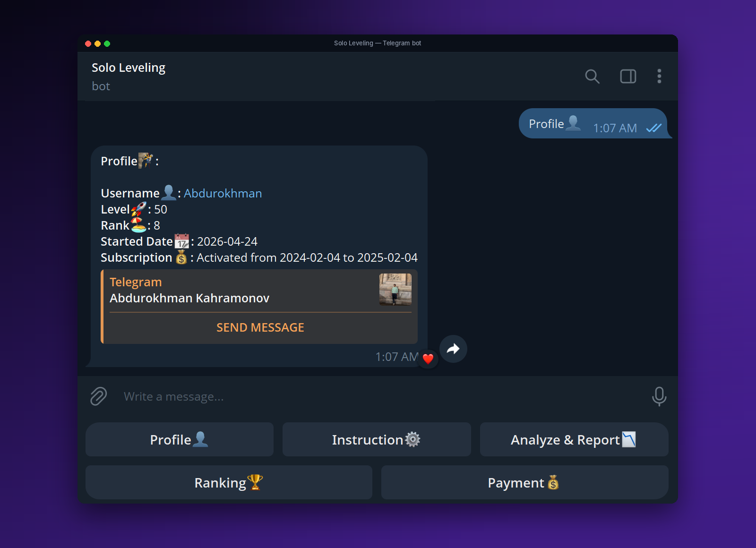The image size is (756, 548).
Task: Click the Subscription activated line
Action: pyautogui.click(x=259, y=257)
